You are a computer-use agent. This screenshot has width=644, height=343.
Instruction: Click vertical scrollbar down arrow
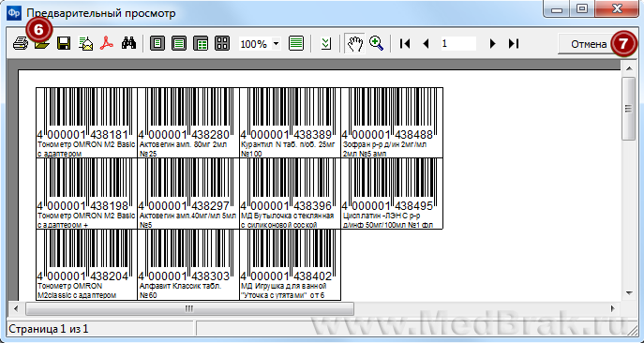(x=629, y=293)
